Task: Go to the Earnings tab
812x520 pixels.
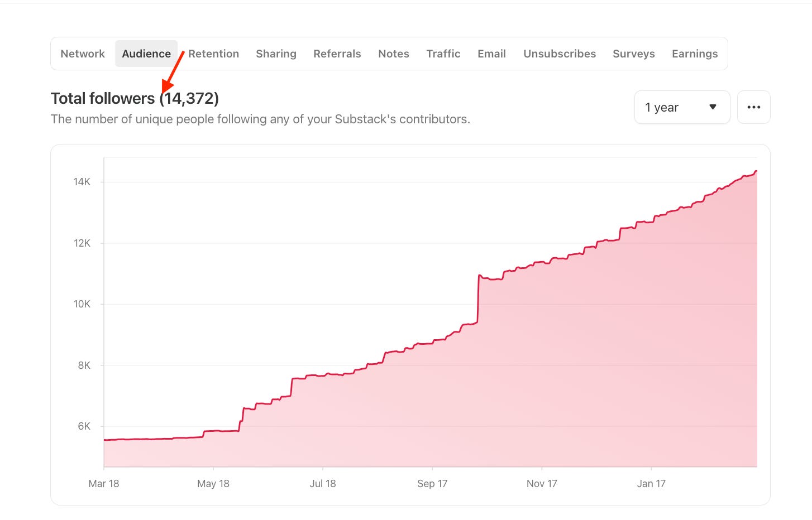Action: coord(695,54)
